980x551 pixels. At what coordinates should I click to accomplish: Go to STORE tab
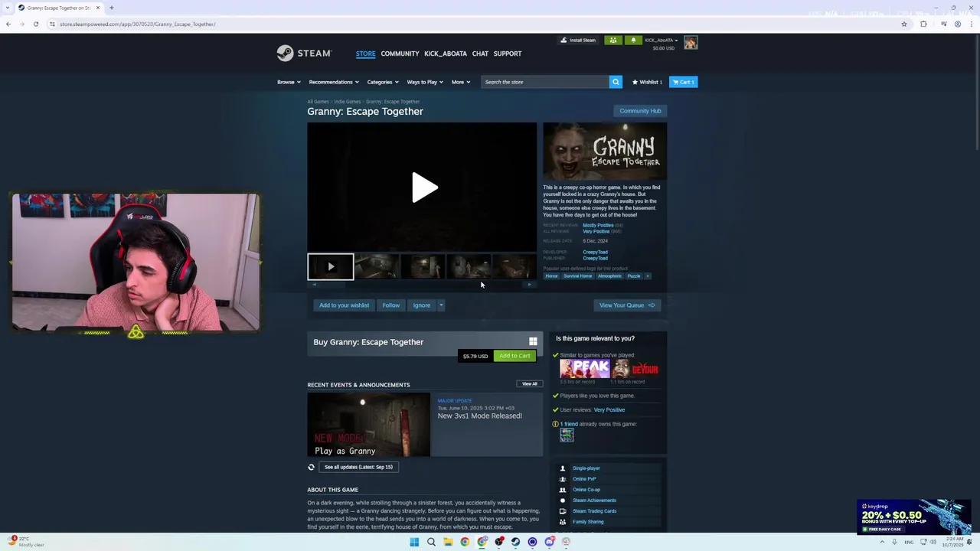pos(365,54)
